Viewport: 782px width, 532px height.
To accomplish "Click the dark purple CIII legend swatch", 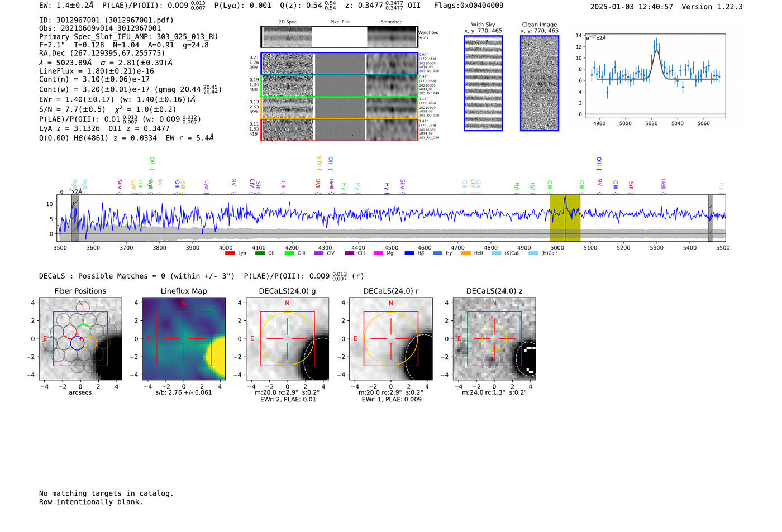I will (350, 253).
